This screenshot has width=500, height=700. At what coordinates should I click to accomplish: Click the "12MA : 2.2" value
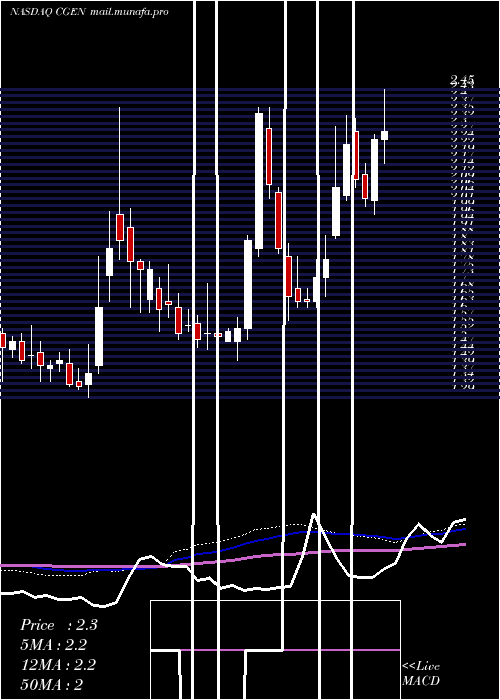tap(58, 665)
